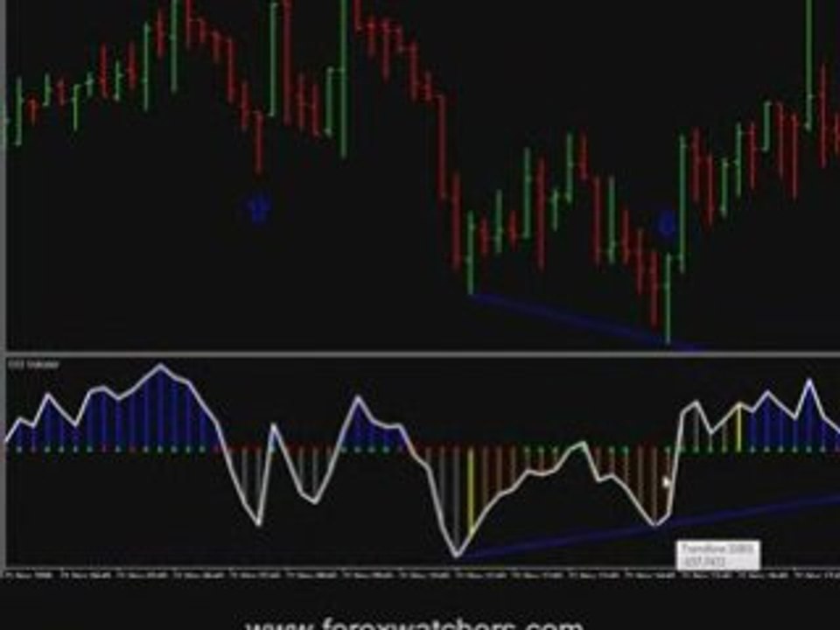Click the indicator name label in lower panel
Viewport: 840px width, 630px height.
33,364
